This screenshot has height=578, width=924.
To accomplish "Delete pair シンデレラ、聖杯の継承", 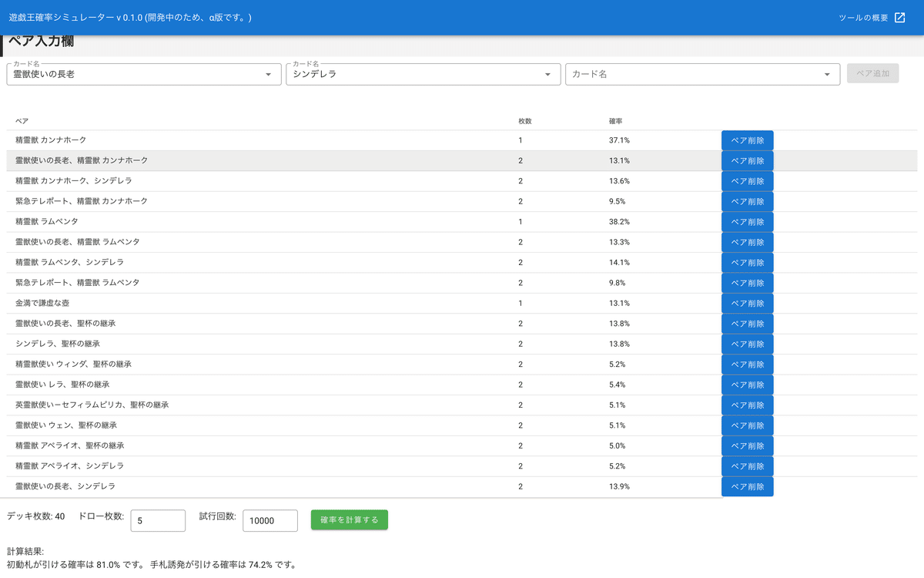I will click(x=747, y=344).
